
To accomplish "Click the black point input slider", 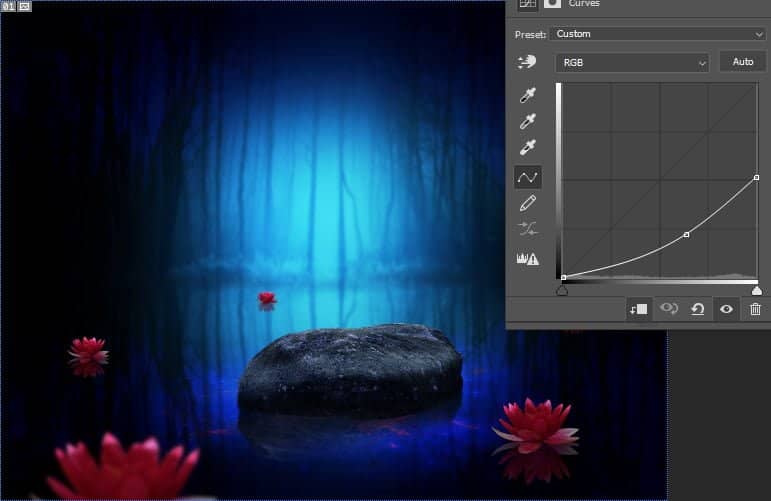I will [562, 290].
